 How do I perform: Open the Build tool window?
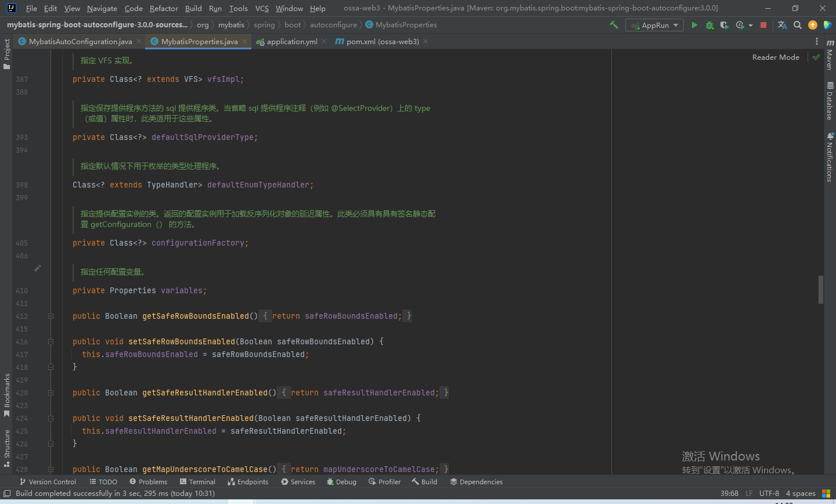(x=424, y=482)
